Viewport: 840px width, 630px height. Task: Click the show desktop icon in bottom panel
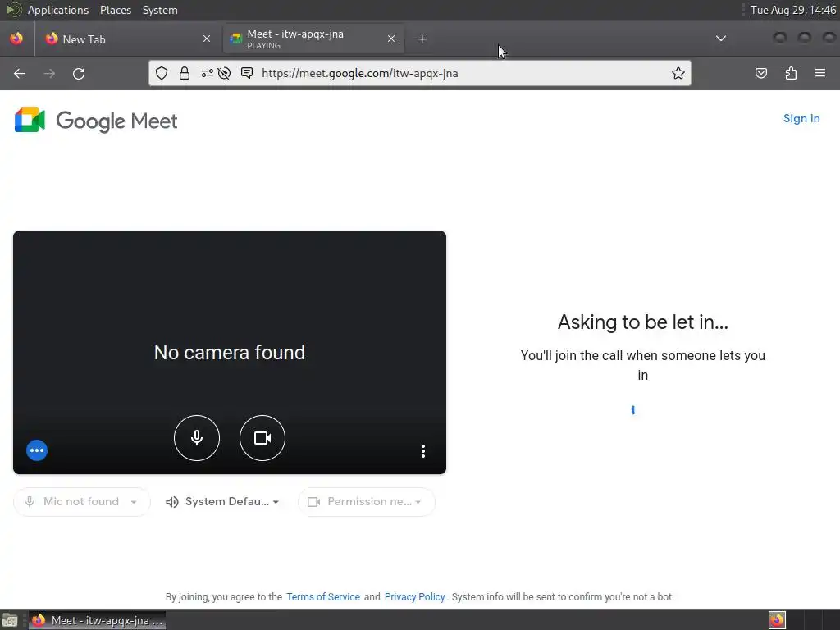[10, 620]
